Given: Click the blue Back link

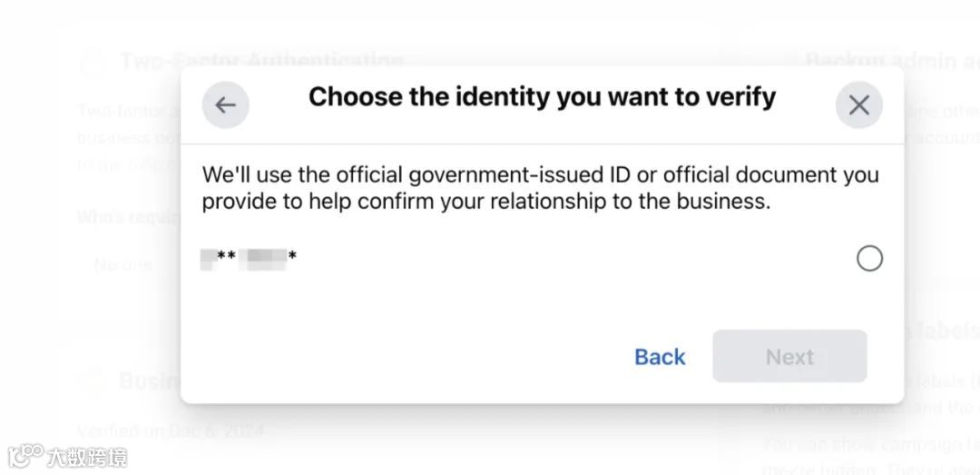Looking at the screenshot, I should pos(660,357).
